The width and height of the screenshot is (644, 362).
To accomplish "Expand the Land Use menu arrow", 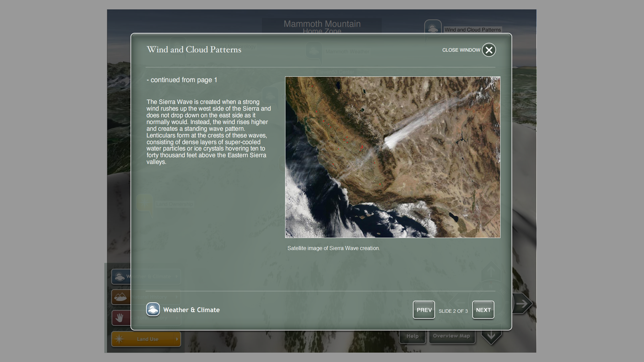I will [177, 339].
